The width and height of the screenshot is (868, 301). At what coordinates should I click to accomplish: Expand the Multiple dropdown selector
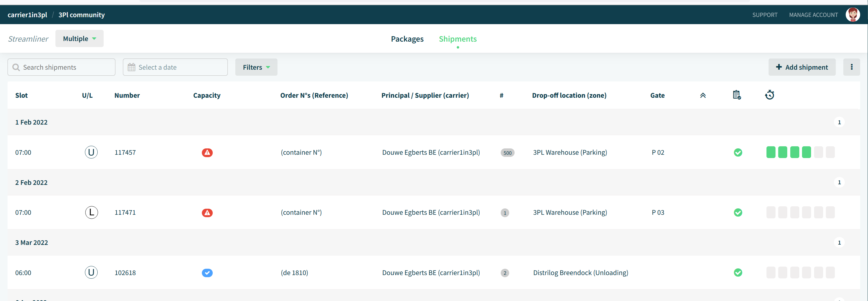point(80,39)
